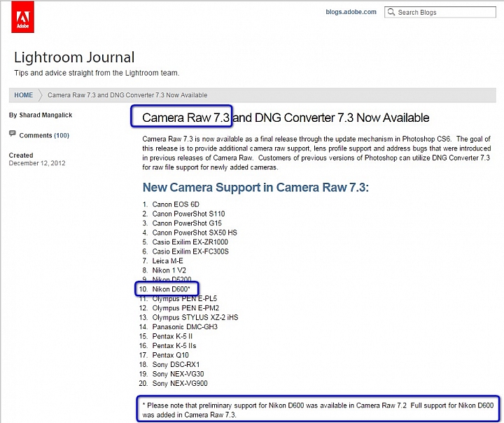The image size is (504, 423).
Task: Open the Lightroom Journal title
Action: point(74,57)
